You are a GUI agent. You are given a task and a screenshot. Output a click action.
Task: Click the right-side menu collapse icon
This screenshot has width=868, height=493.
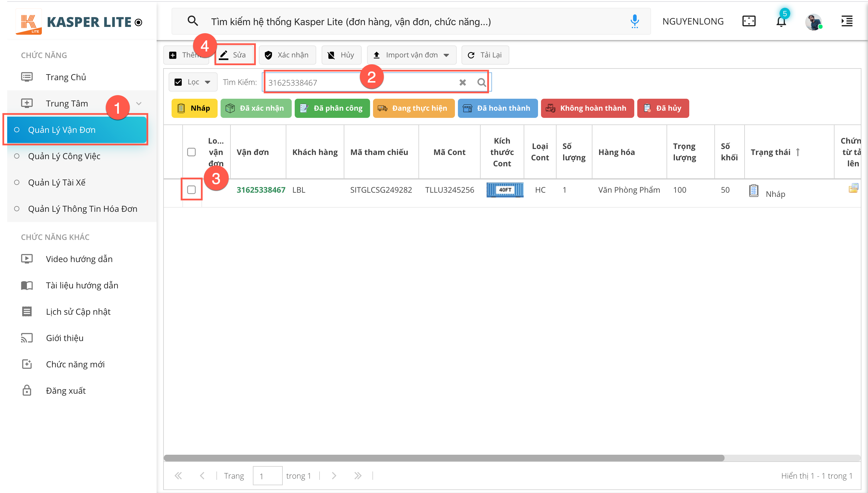tap(847, 21)
